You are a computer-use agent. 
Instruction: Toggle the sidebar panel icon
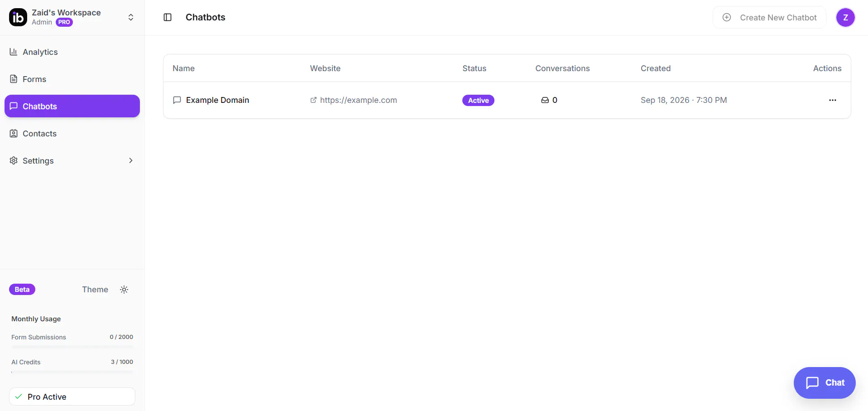click(168, 17)
